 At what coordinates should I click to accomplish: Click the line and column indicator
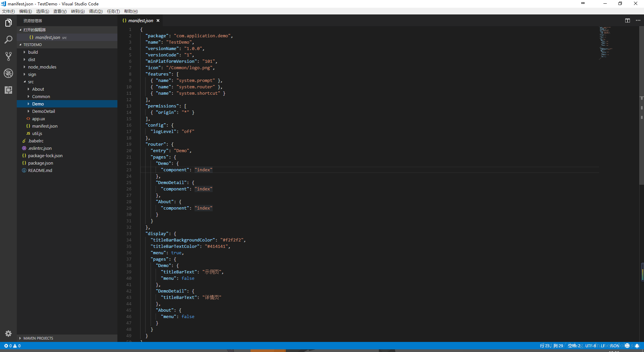tap(551, 346)
